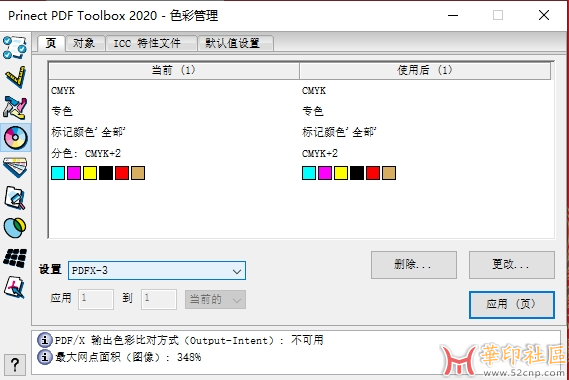Click gold spot swatch in 当前 column
This screenshot has height=380, width=569.
(138, 173)
